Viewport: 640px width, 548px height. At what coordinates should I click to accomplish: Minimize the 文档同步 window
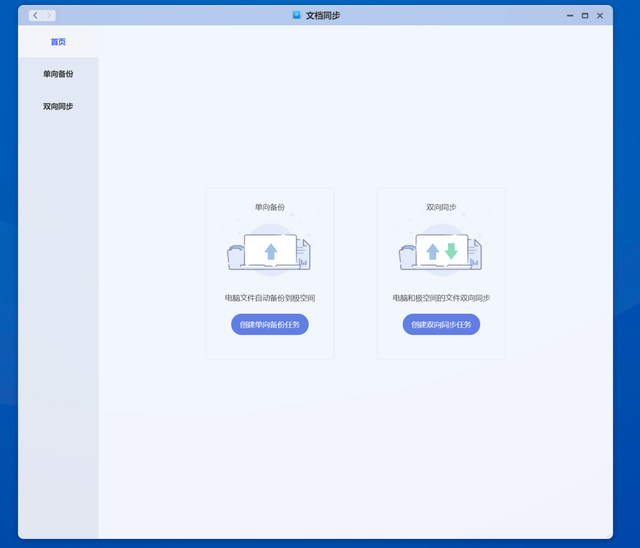570,16
